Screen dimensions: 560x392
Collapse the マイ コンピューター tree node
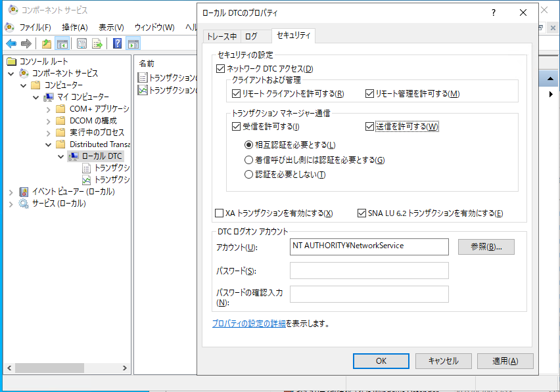click(36, 97)
